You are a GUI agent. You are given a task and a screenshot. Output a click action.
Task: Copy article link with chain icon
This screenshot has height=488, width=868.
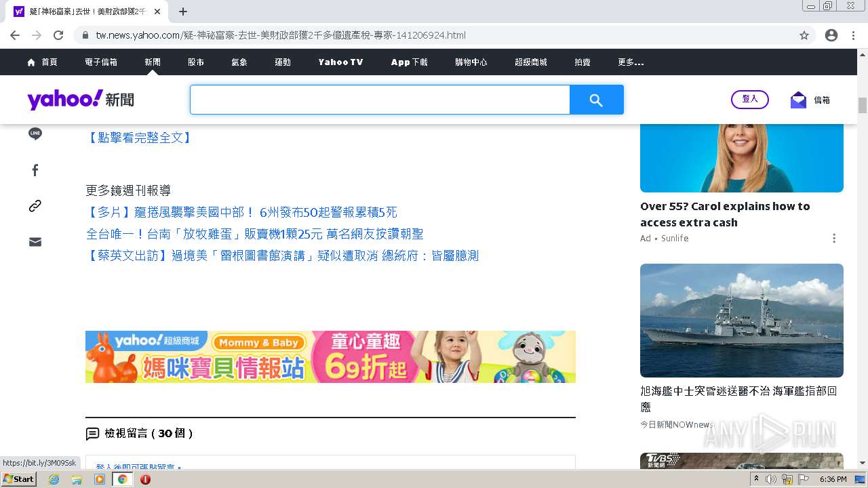35,206
